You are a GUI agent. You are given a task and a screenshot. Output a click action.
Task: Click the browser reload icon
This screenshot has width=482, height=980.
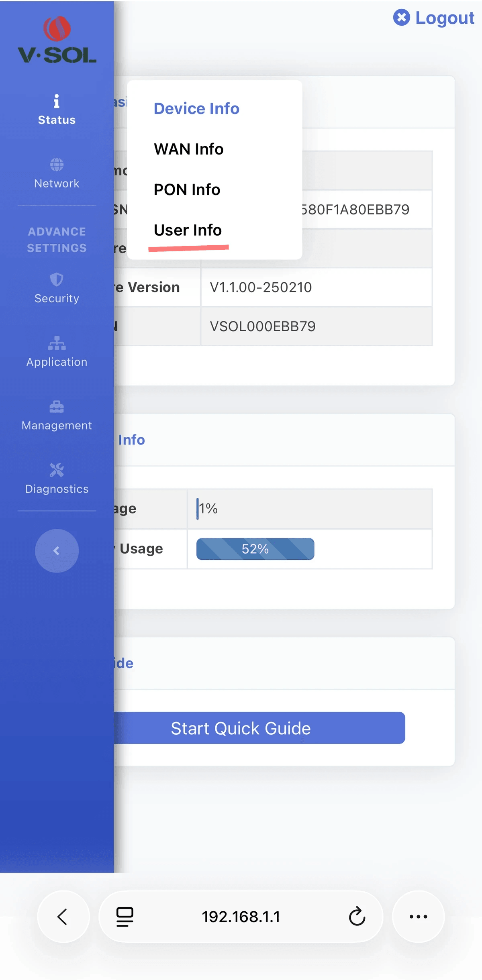point(357,917)
